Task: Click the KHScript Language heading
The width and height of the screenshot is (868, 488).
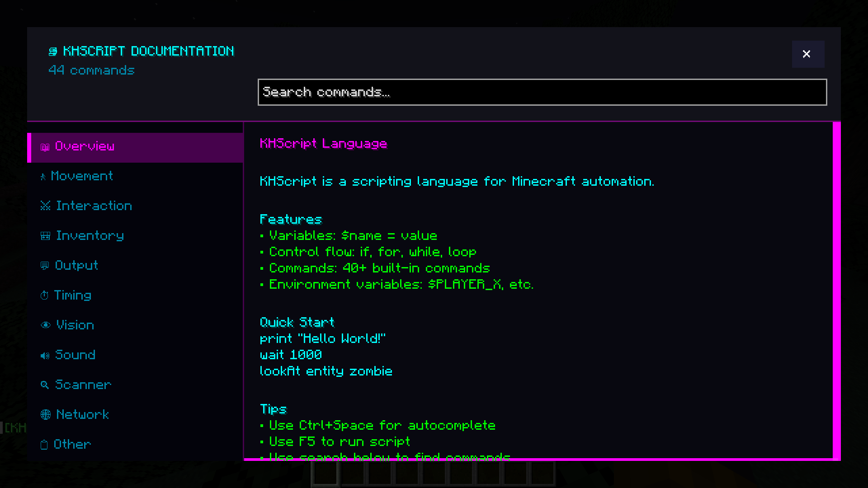Action: (323, 144)
